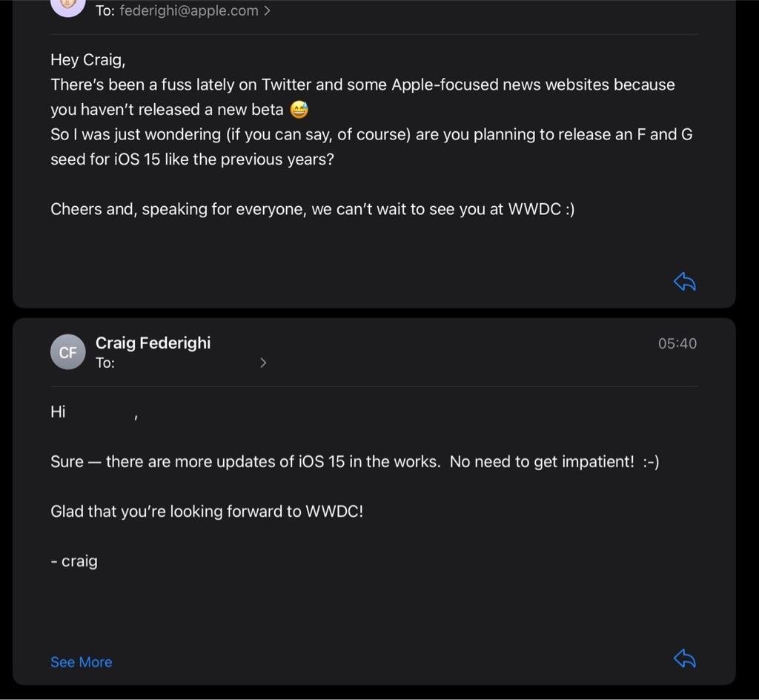Image resolution: width=759 pixels, height=700 pixels.
Task: Tap the "Hey Craig," greeting line
Action: point(87,60)
